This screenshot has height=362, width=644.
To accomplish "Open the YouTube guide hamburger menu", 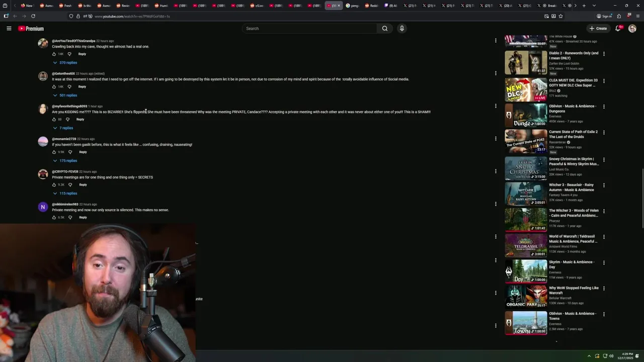I will [x=9, y=29].
